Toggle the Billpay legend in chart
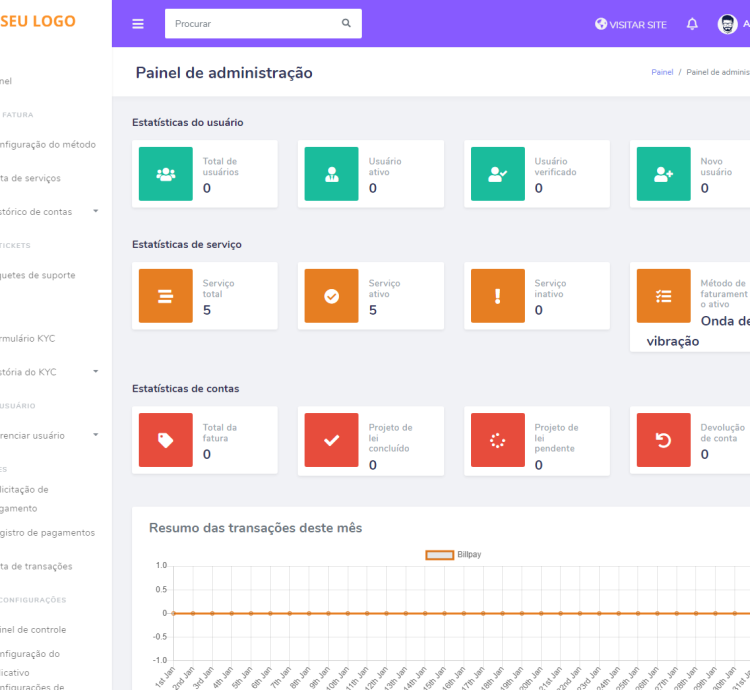This screenshot has height=690, width=750. click(440, 554)
